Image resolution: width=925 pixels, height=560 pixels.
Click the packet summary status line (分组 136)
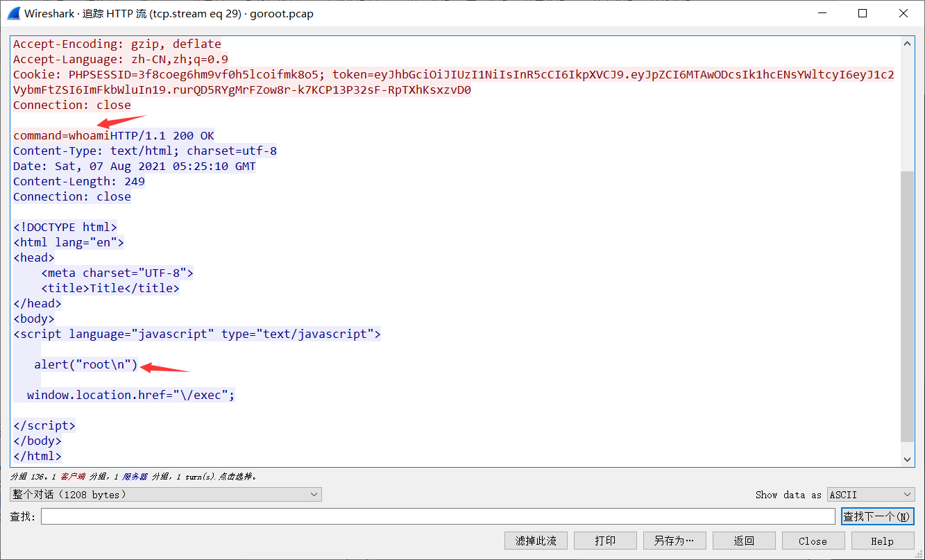click(134, 477)
